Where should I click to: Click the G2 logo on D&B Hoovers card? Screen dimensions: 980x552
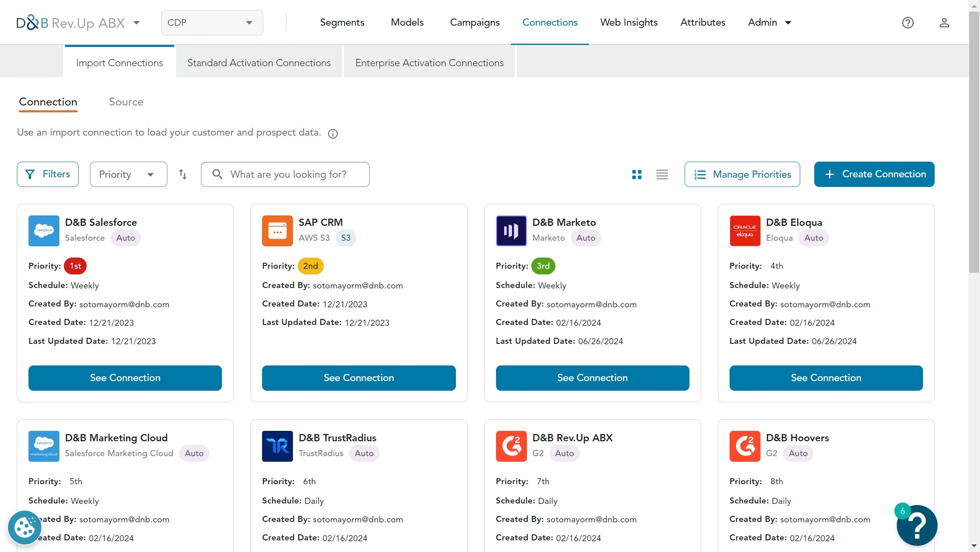point(745,446)
